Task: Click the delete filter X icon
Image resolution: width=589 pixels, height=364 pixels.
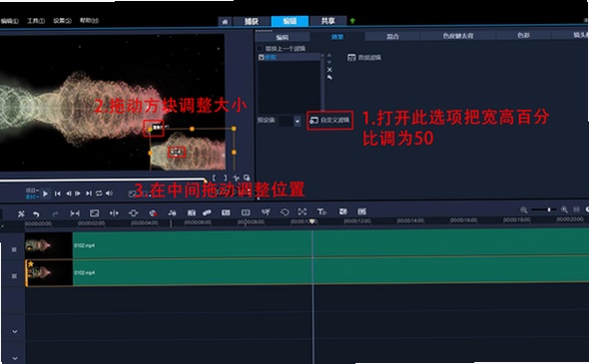Action: 329,70
